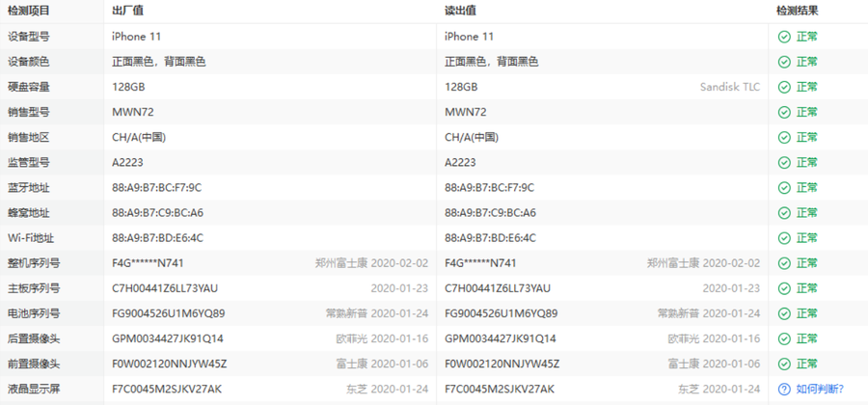This screenshot has width=868, height=405.
Task: Open the 如何判断? help link
Action: click(x=820, y=389)
